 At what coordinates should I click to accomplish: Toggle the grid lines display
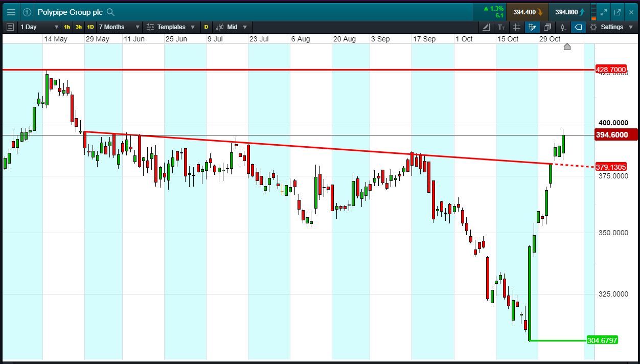pos(517,27)
